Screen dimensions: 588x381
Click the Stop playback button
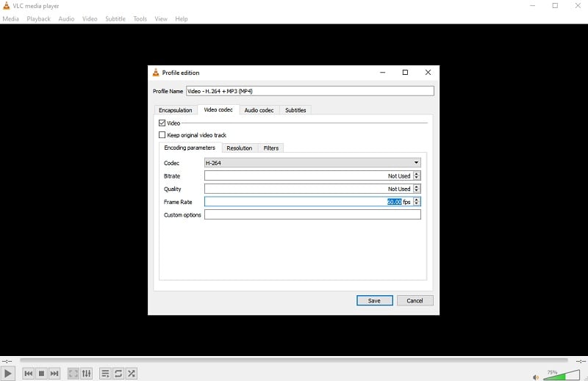[x=41, y=374]
